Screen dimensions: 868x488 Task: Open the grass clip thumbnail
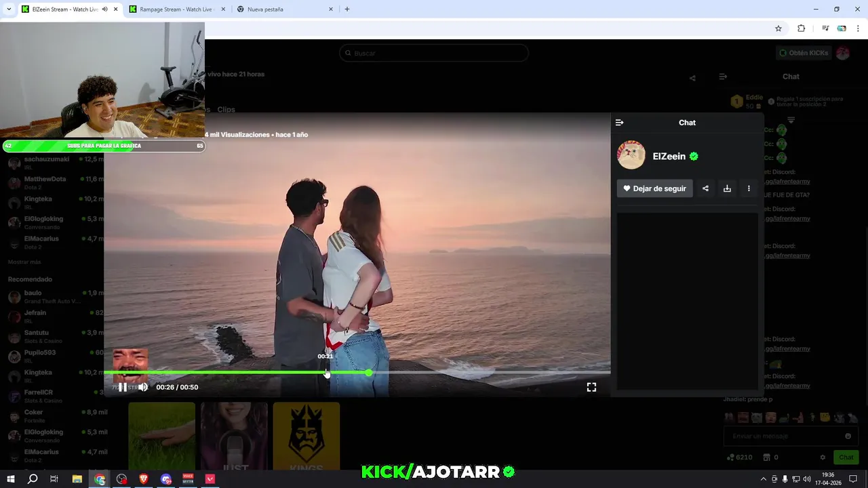(x=161, y=435)
